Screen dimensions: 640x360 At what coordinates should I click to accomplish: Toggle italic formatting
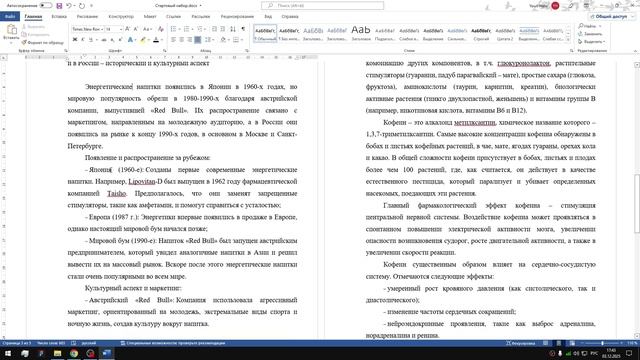tap(82, 40)
